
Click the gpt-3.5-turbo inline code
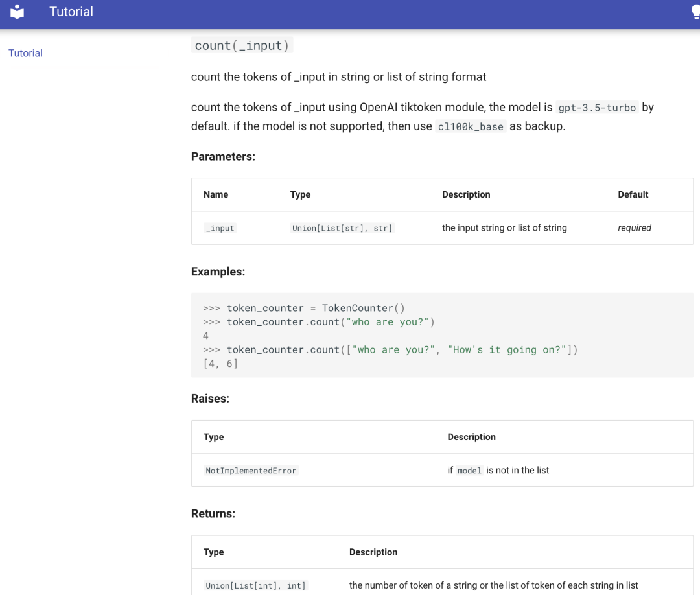597,108
